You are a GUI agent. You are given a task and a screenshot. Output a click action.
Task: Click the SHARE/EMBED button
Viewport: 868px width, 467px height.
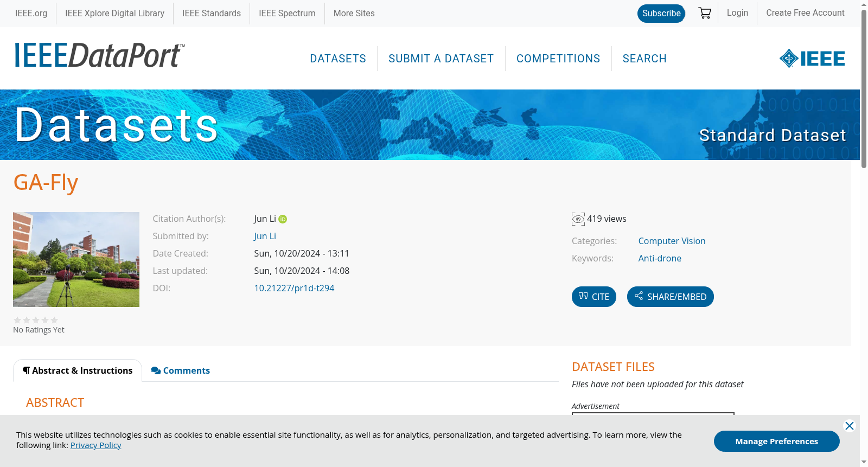click(x=671, y=297)
